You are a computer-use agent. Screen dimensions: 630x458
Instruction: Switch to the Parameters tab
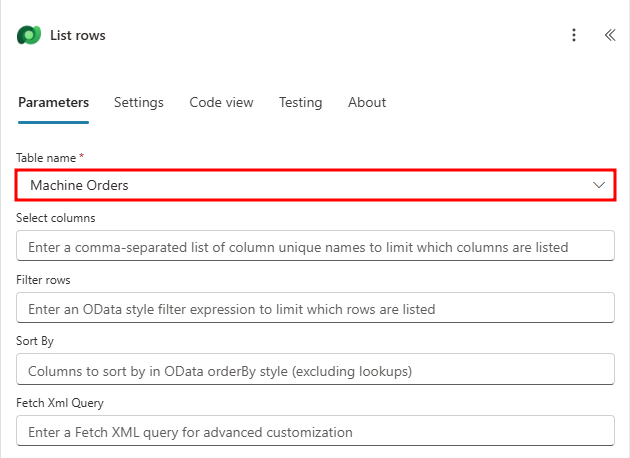click(x=53, y=102)
